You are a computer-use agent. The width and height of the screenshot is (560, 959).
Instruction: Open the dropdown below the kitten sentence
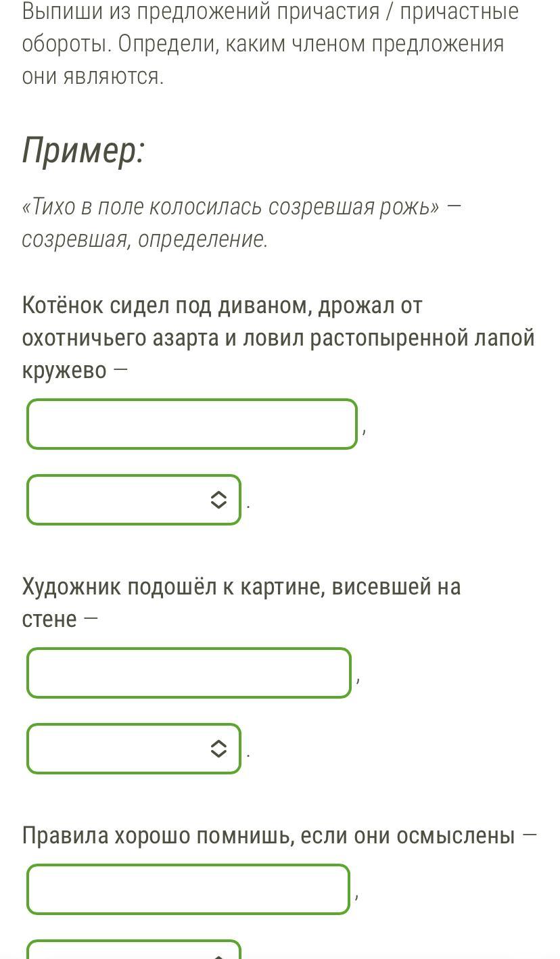134,500
